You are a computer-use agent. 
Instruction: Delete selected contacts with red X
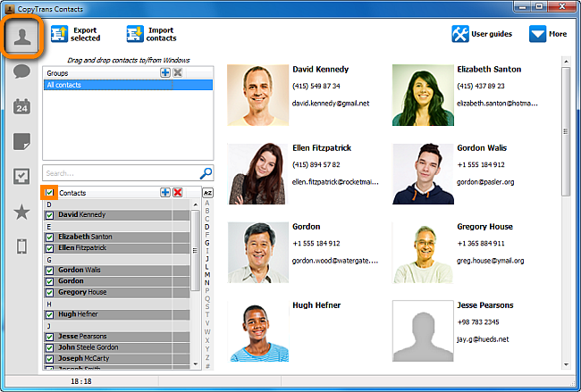pyautogui.click(x=178, y=193)
